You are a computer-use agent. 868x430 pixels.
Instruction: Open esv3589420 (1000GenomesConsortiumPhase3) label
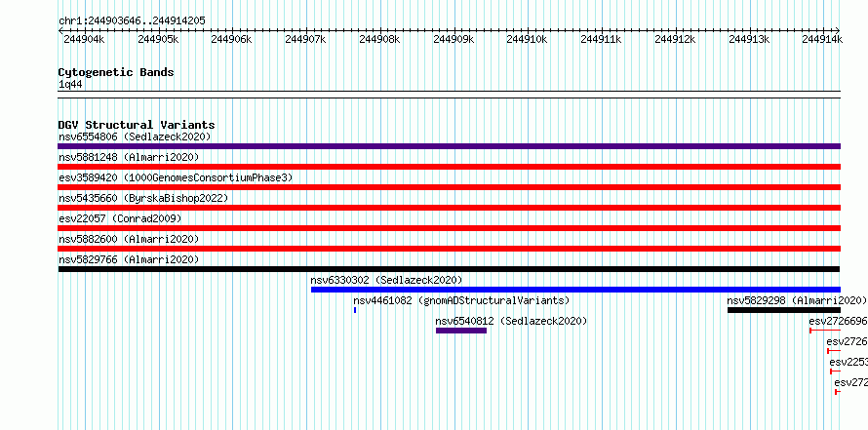[176, 177]
